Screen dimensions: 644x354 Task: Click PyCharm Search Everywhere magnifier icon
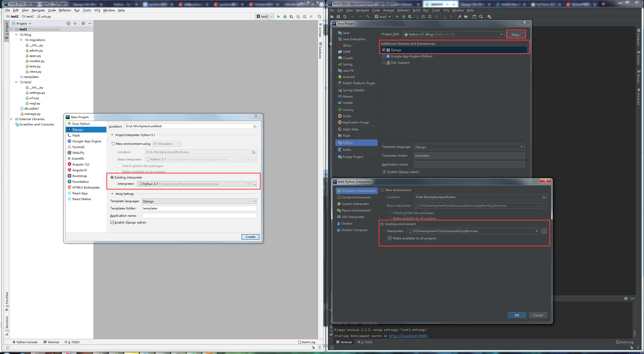tap(319, 17)
